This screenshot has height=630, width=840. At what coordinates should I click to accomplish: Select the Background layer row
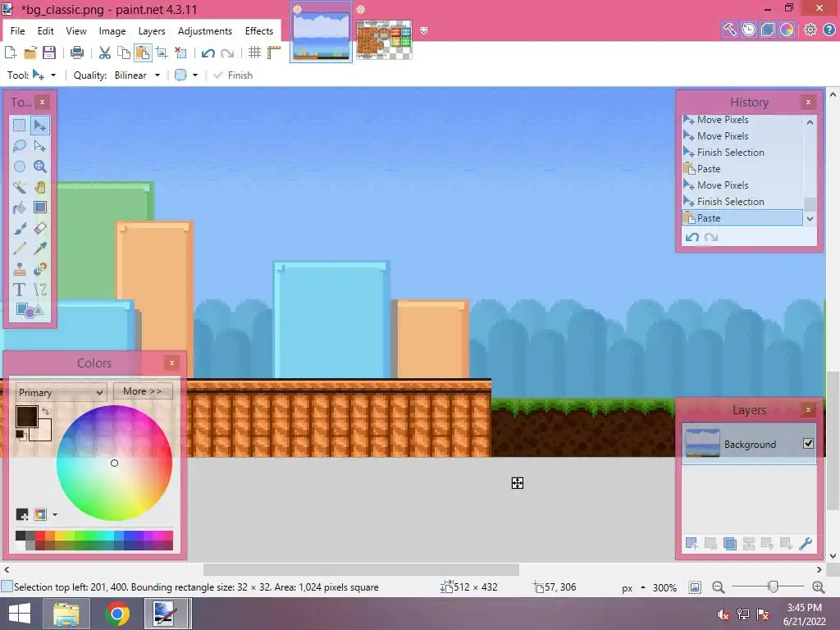(748, 444)
